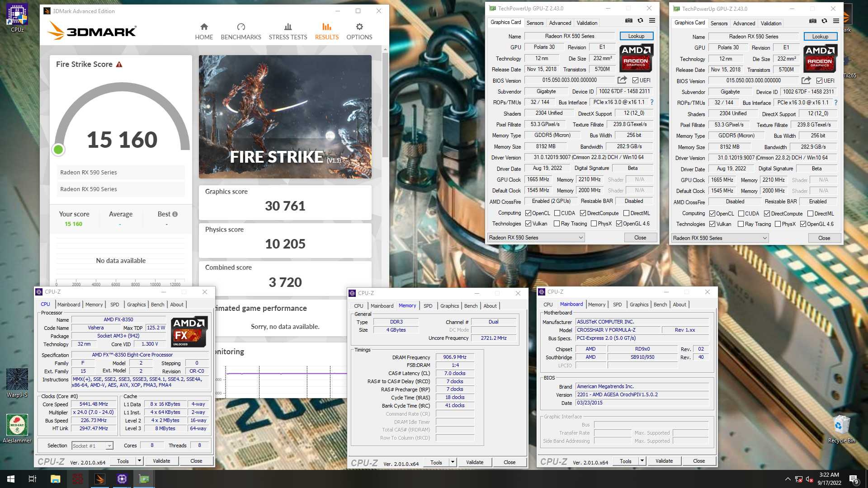The width and height of the screenshot is (868, 488).
Task: Toggle CUDA checkbox in left GPU-Z
Action: click(x=557, y=213)
